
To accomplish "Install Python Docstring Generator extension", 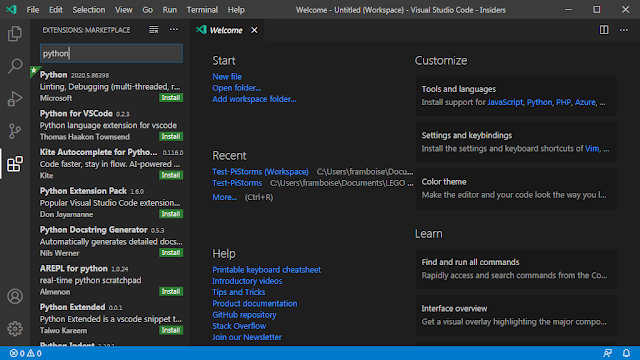I will click(171, 253).
